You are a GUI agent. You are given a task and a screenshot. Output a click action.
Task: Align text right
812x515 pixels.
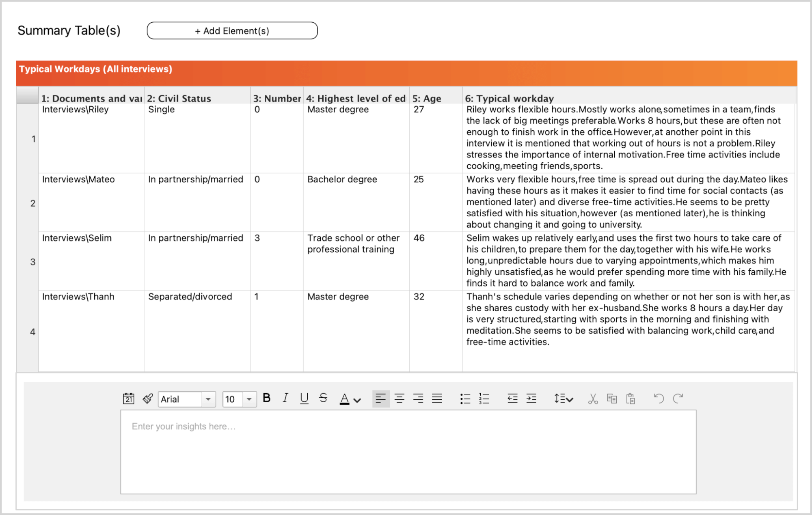pos(418,399)
